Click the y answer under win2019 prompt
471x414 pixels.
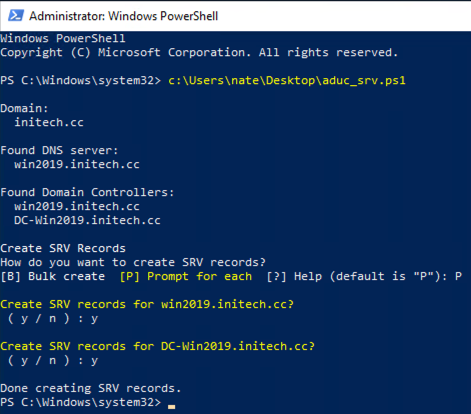[x=94, y=319]
